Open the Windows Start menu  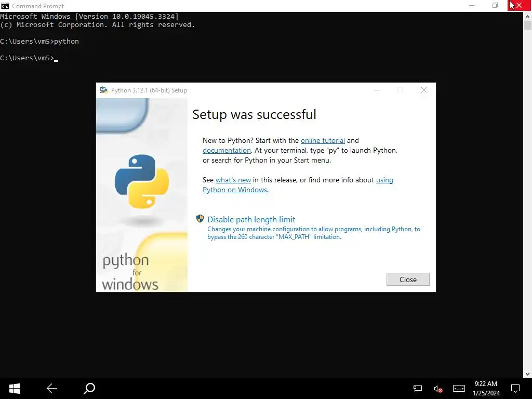coord(14,389)
